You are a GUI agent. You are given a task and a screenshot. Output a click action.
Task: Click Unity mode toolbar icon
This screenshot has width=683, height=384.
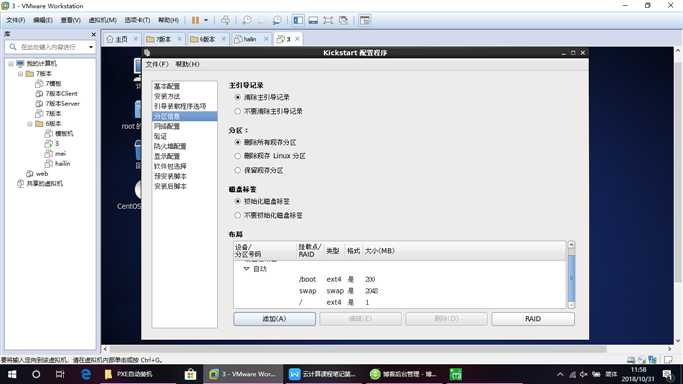coord(344,20)
